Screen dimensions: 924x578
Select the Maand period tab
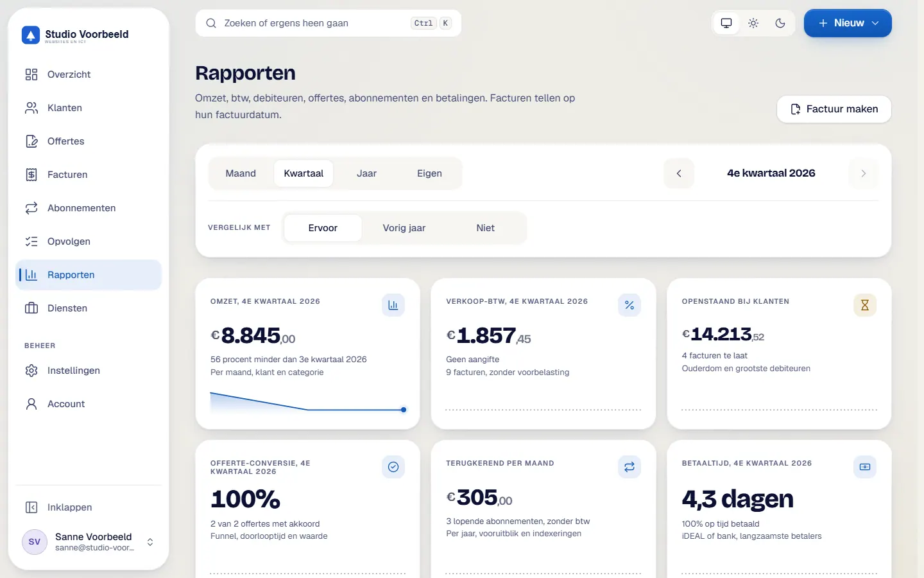[241, 173]
